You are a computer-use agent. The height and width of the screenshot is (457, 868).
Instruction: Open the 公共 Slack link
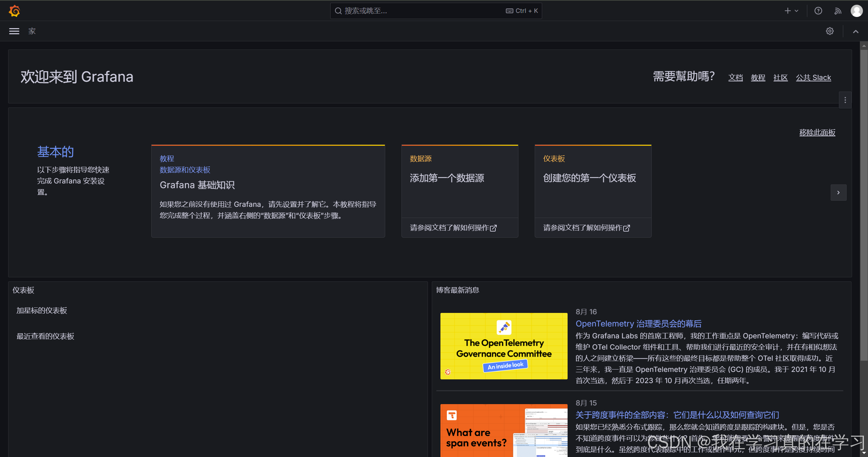(x=813, y=77)
